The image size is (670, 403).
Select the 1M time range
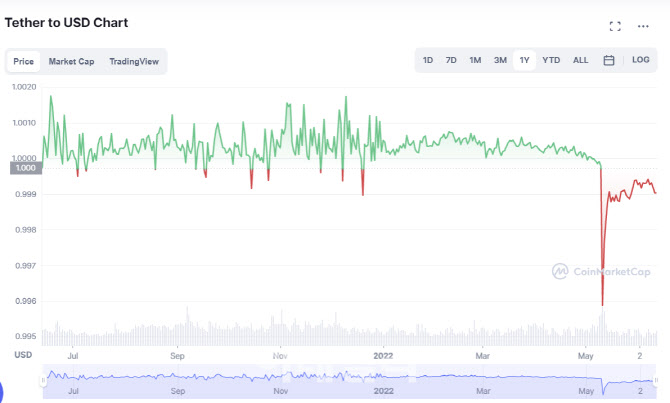click(x=475, y=60)
